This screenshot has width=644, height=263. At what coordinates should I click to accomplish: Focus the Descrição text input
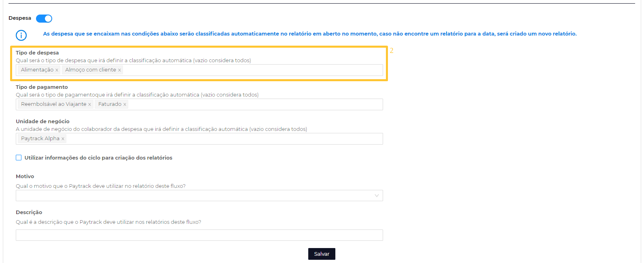click(199, 235)
